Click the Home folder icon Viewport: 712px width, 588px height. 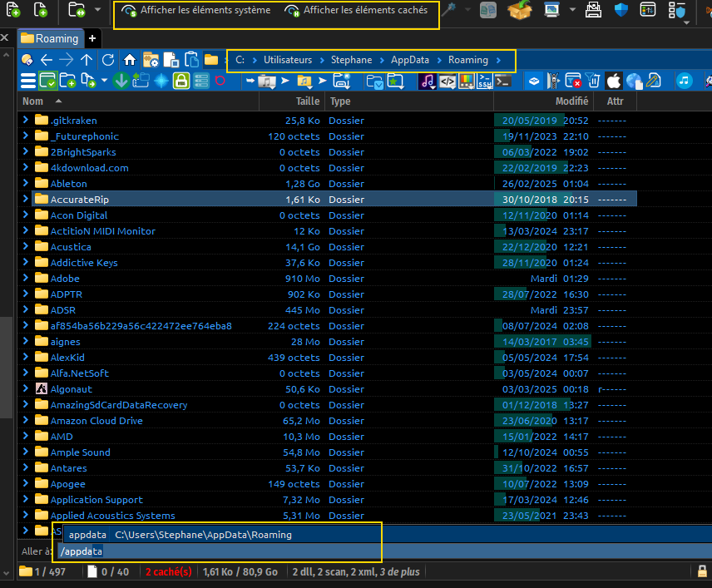pyautogui.click(x=130, y=60)
